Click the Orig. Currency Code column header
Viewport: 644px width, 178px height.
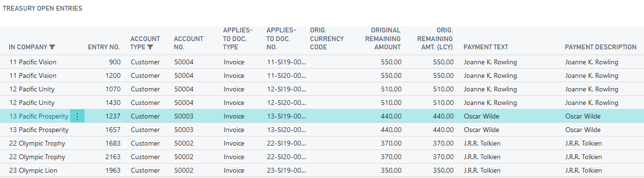pyautogui.click(x=327, y=39)
